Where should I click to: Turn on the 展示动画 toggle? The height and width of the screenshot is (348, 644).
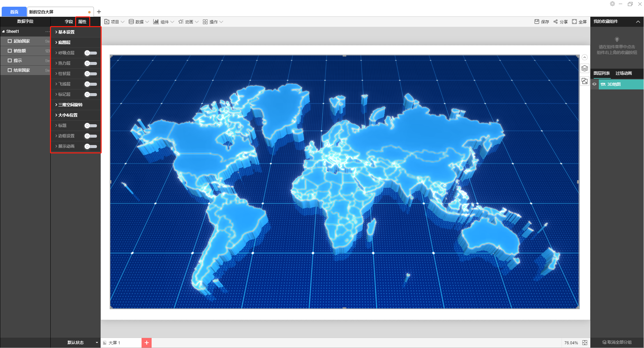[x=91, y=146]
